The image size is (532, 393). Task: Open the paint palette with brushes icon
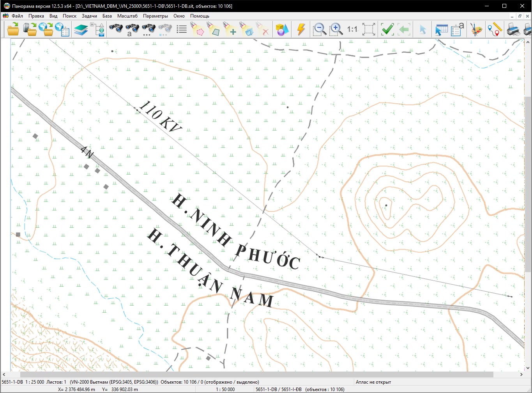click(476, 29)
